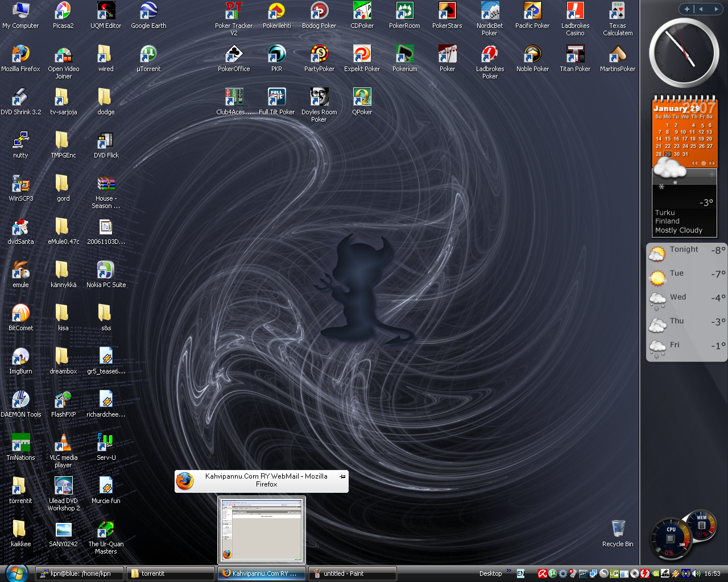Viewport: 728px width, 582px height.
Task: Click the Firefox WebMail window thumbnail preview
Action: 262,530
